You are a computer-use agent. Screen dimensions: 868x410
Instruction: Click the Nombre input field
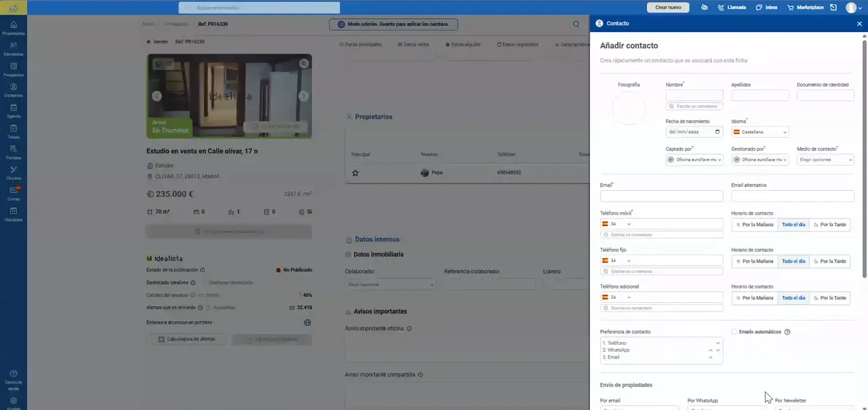694,96
